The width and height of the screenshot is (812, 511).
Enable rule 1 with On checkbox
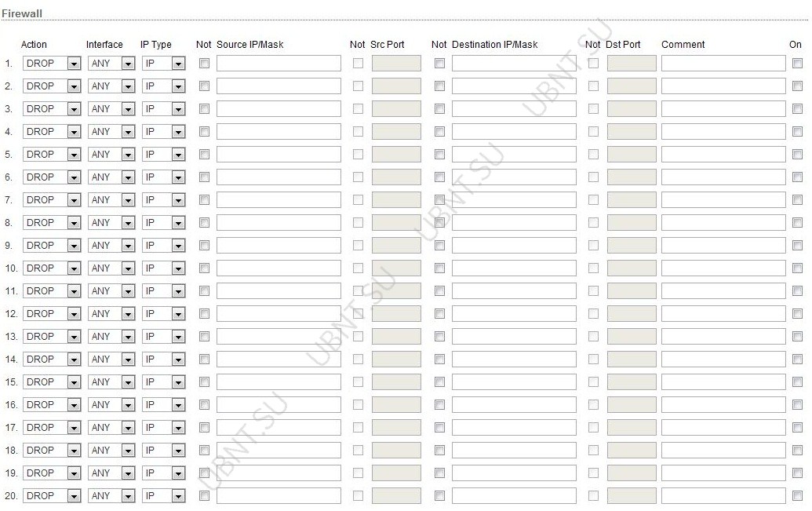tap(798, 64)
